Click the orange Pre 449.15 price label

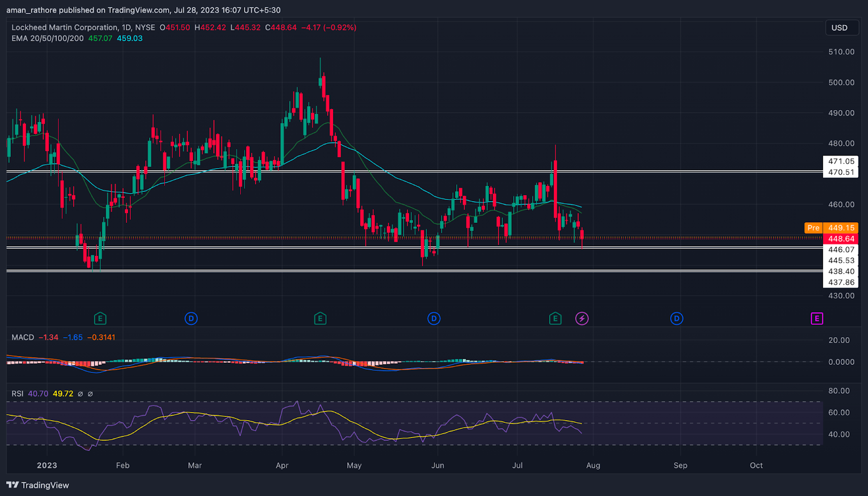(x=831, y=228)
